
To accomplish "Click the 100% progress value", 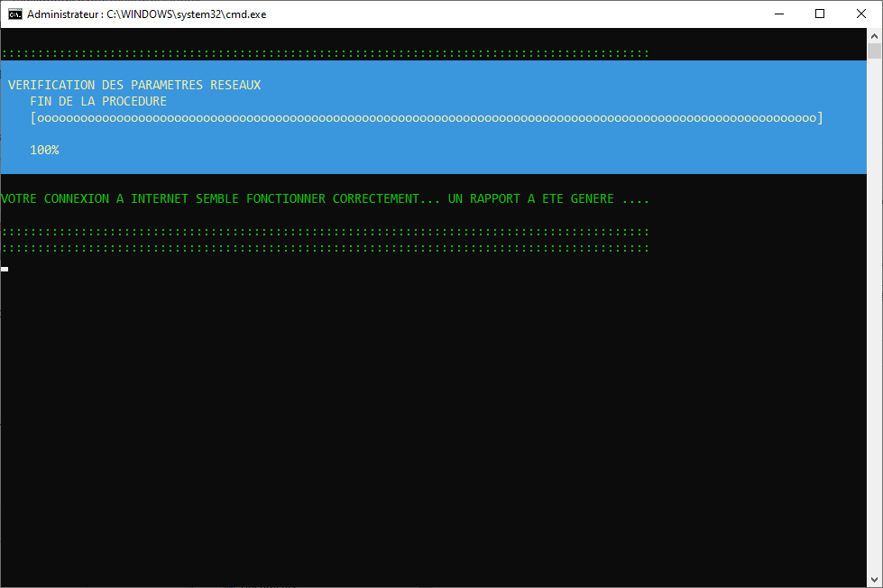I will point(44,150).
